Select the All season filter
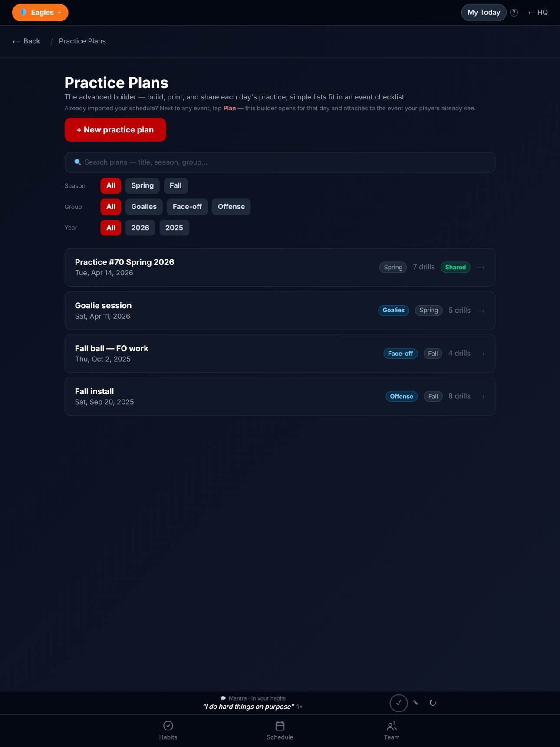Viewport: 560px width, 747px height. pos(111,185)
